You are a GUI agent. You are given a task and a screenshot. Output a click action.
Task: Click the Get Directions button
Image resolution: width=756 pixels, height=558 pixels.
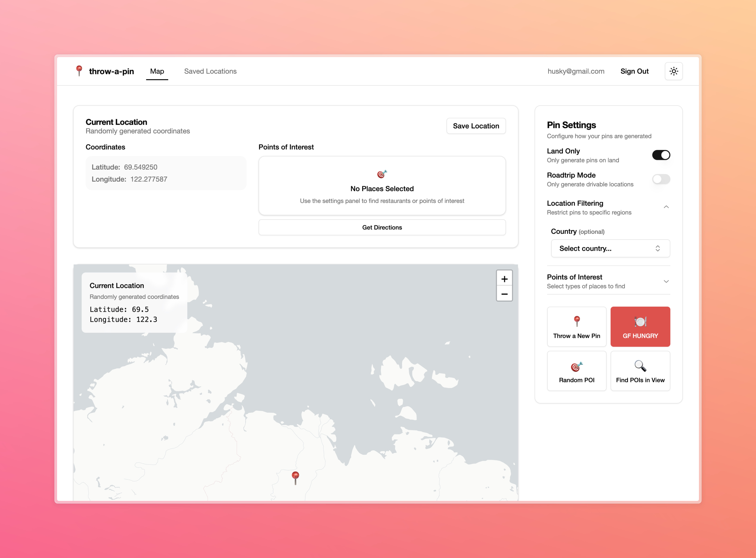point(382,227)
